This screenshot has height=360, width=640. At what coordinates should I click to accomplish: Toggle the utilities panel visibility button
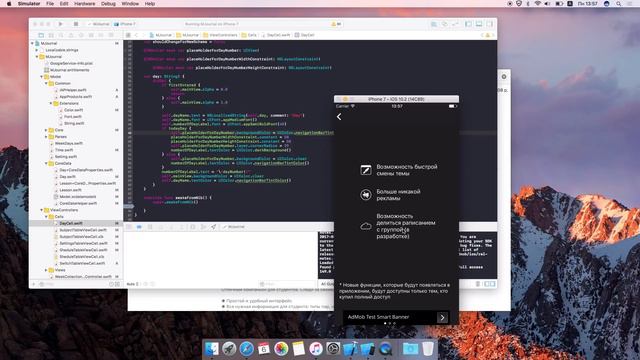point(489,24)
